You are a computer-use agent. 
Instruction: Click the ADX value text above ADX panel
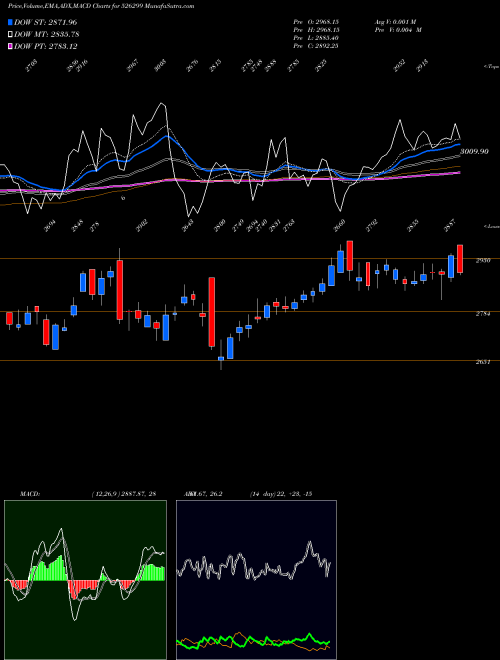[x=203, y=494]
